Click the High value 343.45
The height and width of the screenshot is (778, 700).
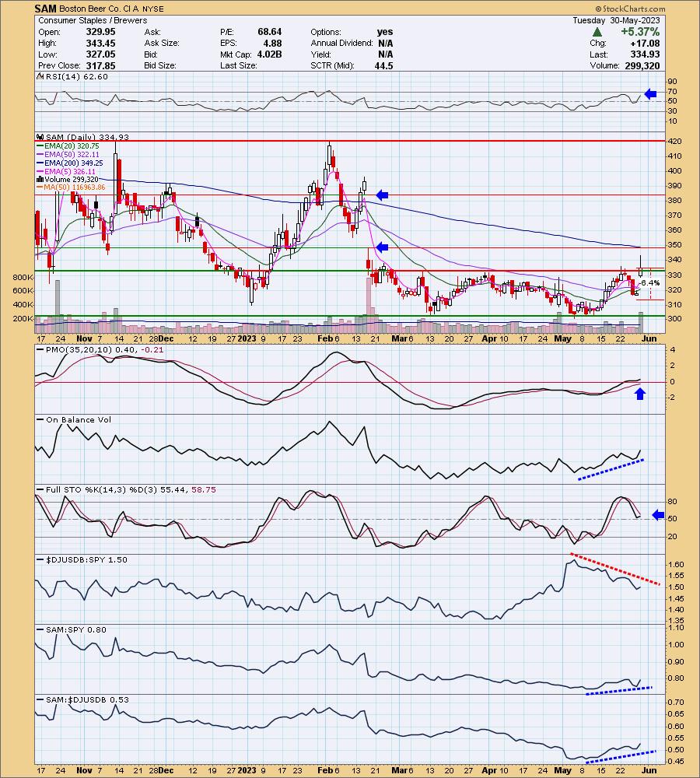point(100,43)
